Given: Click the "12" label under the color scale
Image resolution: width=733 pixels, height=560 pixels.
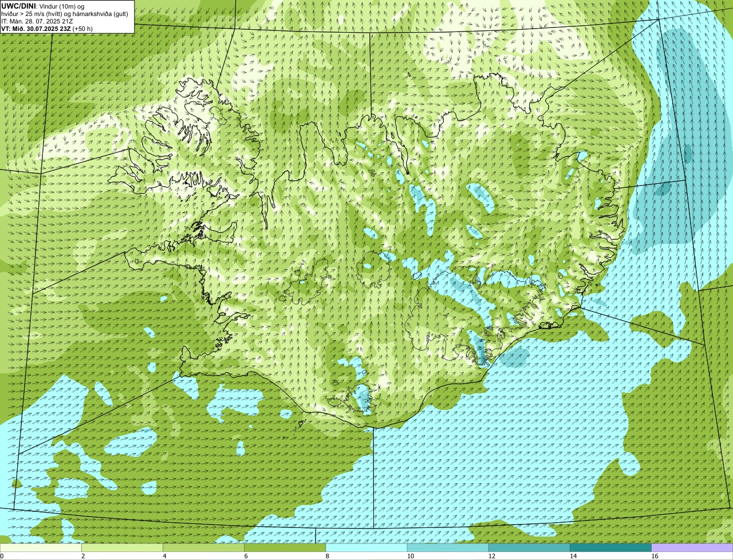Looking at the screenshot, I should point(492,556).
